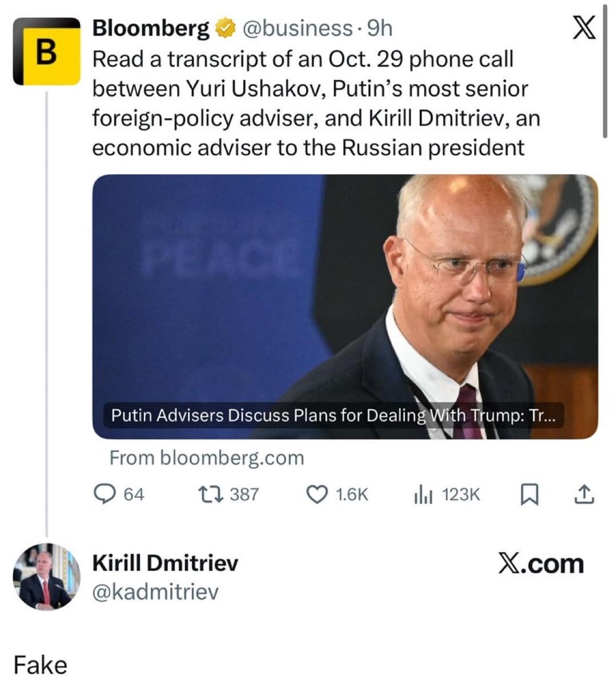Viewport: 611px width, 700px height.
Task: Click the gold verified badge next to Bloomberg
Action: click(x=226, y=28)
